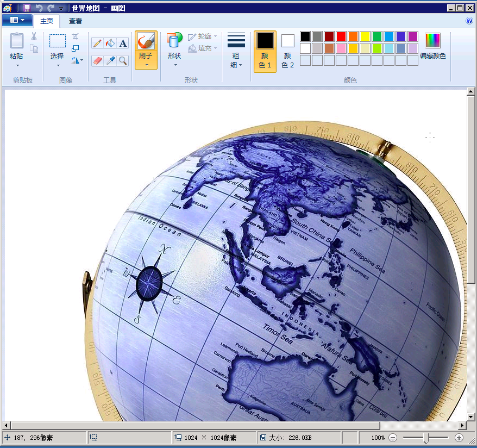Click the vertical scrollbar down arrow
Screen dimensions: 477x448
(470, 416)
